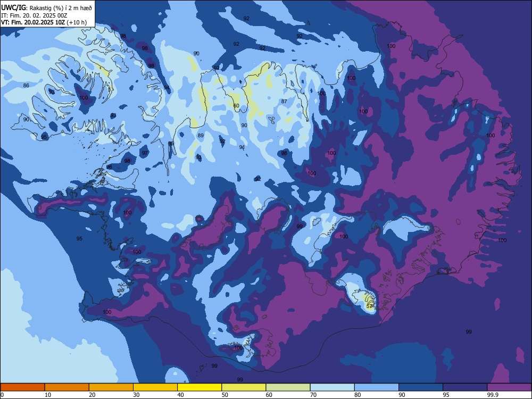This screenshot has width=532, height=399.
Task: Click the legend tick label '10'
Action: [48, 395]
